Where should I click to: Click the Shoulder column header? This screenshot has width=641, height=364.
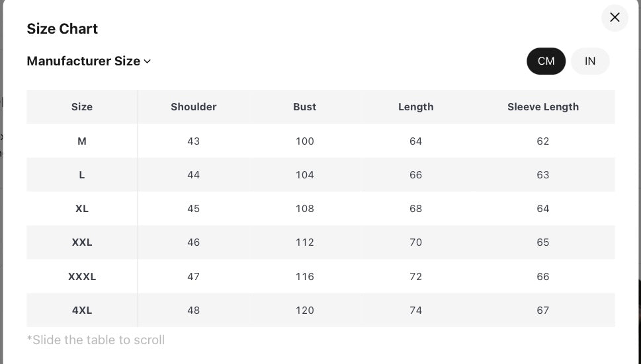point(193,106)
